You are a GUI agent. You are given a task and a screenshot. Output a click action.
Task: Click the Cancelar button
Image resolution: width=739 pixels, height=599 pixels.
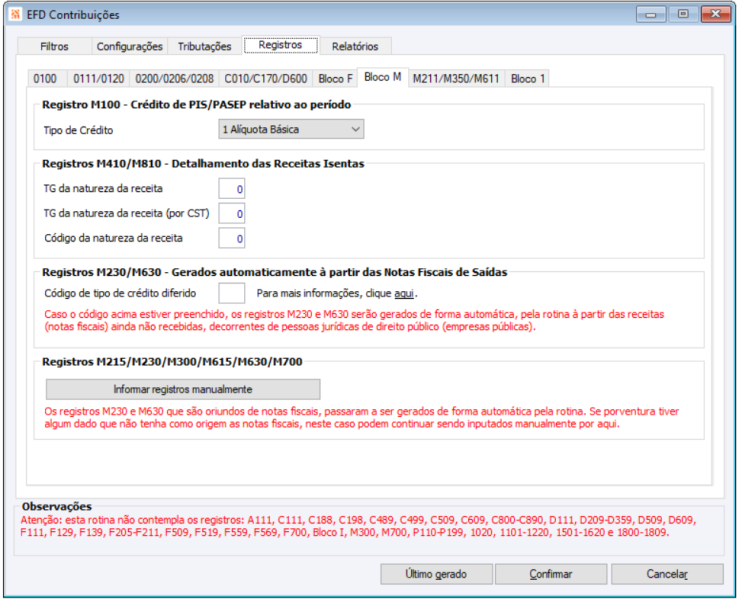point(667,574)
